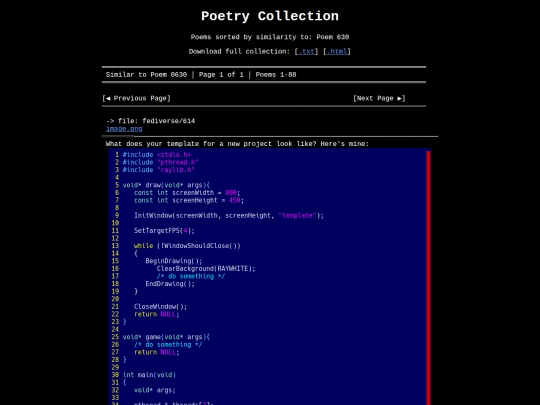Click the 'CloseWindow();' code line
The height and width of the screenshot is (405, 540).
(160, 307)
